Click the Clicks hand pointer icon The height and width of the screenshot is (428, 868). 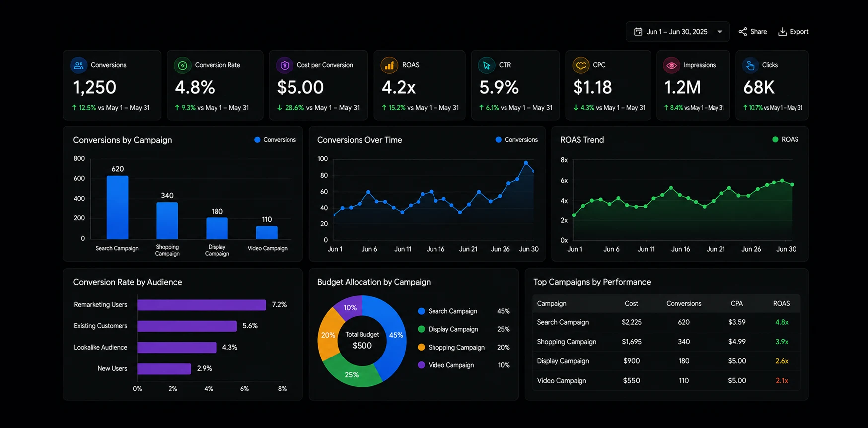coord(750,65)
